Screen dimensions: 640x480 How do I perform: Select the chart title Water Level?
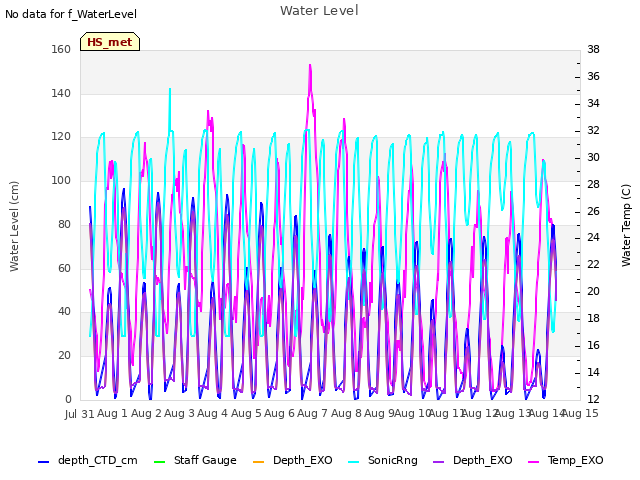319,10
